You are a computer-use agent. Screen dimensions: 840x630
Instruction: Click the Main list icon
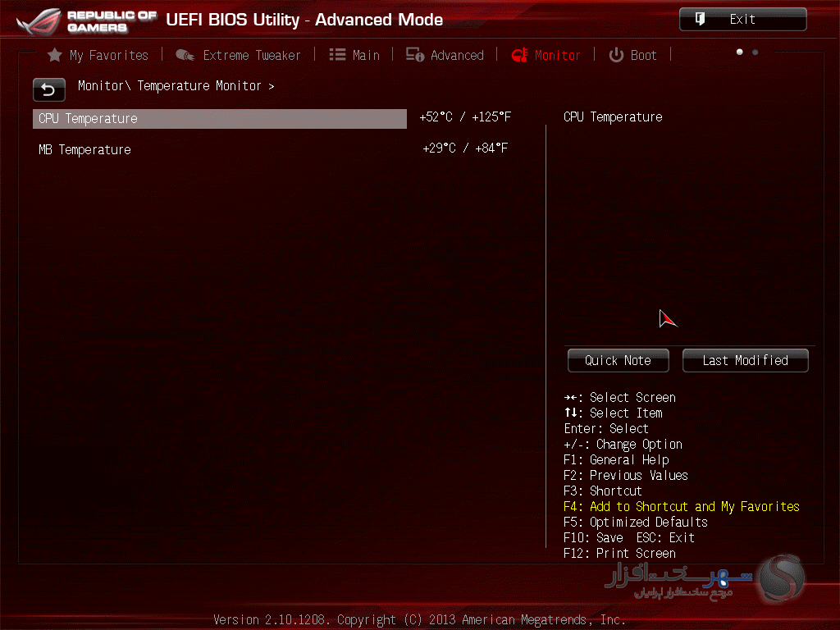tap(337, 55)
